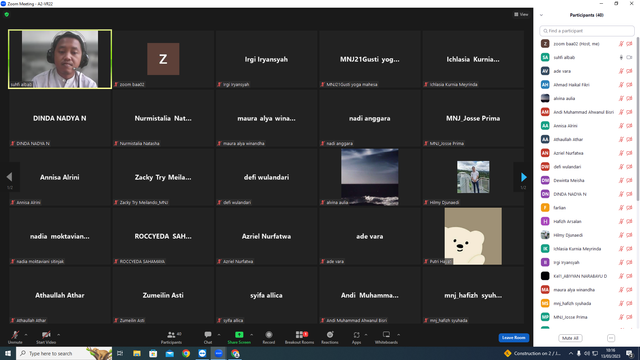Open the notification center icon

tap(630, 353)
